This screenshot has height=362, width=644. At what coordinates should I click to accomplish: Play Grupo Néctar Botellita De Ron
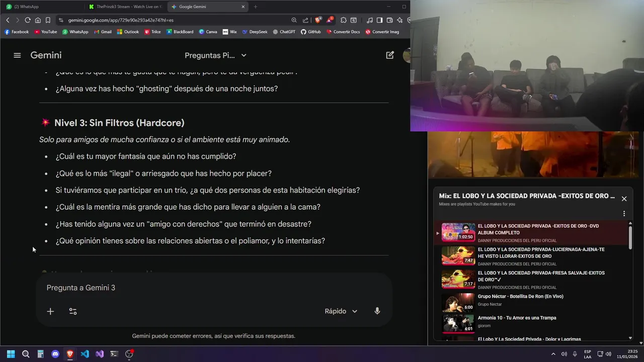pos(531,302)
